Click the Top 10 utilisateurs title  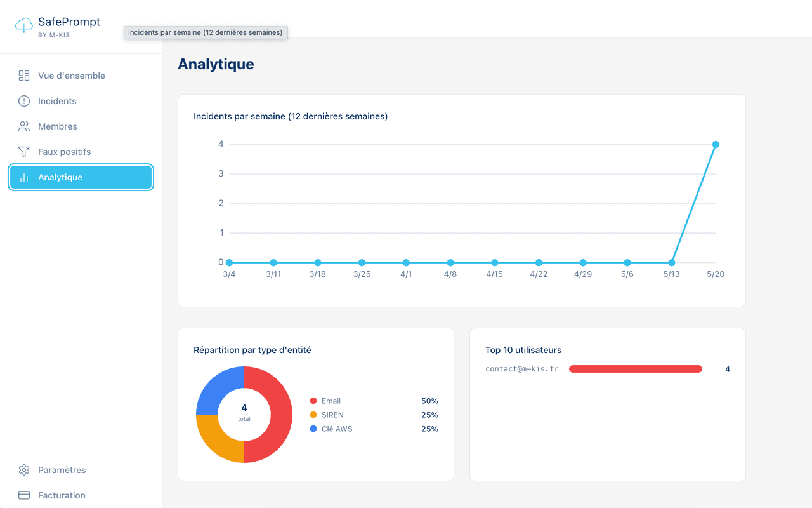523,350
